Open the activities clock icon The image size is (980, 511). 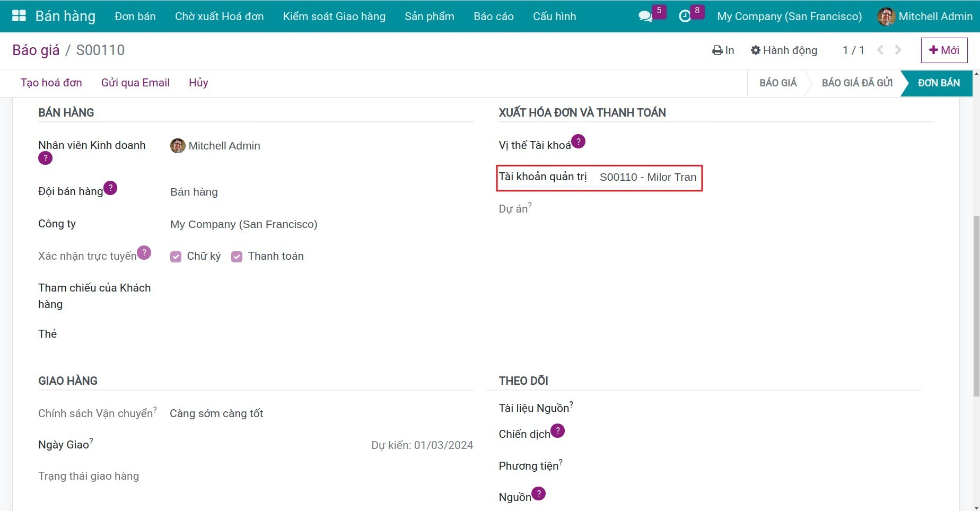[685, 16]
